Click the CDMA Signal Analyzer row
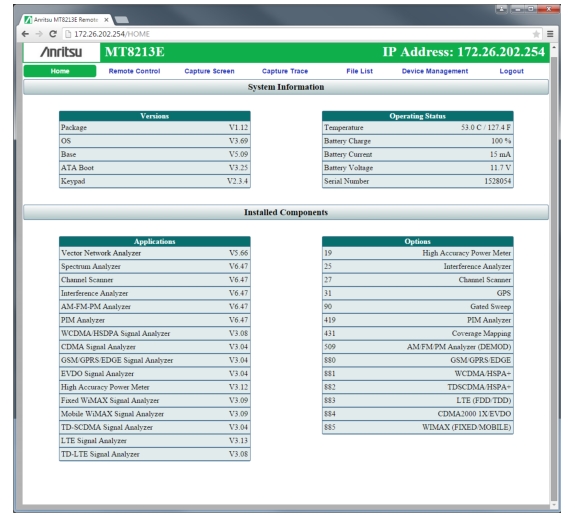 pyautogui.click(x=155, y=347)
